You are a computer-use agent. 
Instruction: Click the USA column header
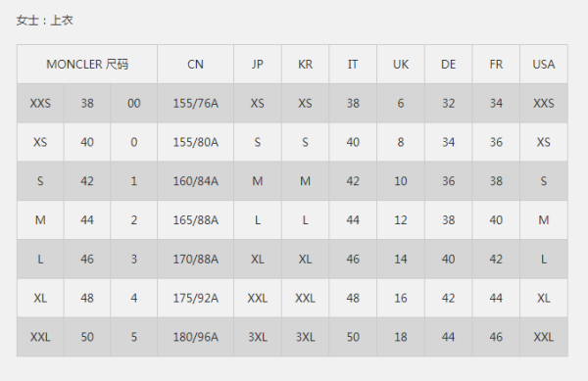pos(544,64)
